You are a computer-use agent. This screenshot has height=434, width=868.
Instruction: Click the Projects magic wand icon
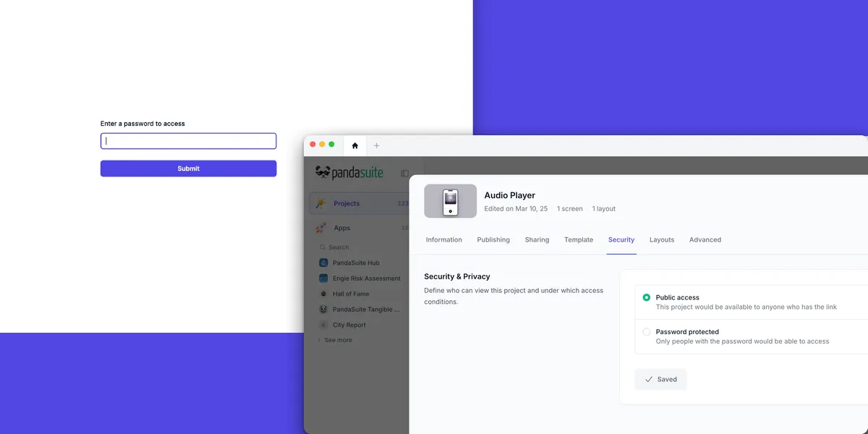pos(320,203)
